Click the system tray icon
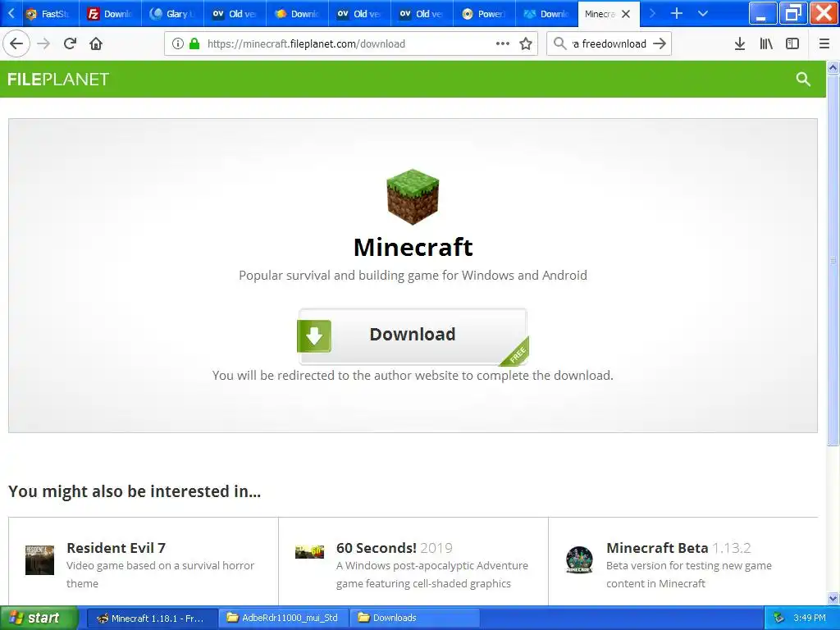The height and width of the screenshot is (630, 840). coord(778,619)
